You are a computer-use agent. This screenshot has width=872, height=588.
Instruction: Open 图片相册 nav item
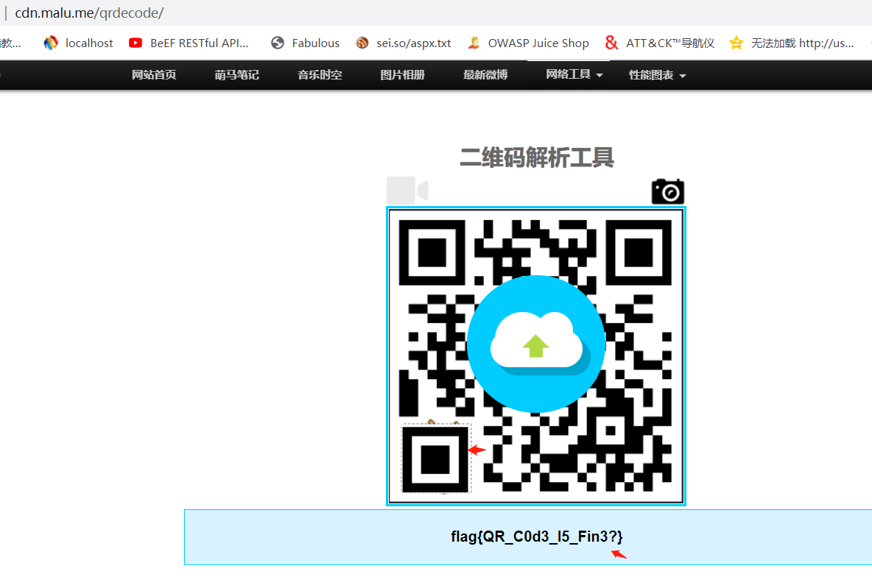pos(403,75)
